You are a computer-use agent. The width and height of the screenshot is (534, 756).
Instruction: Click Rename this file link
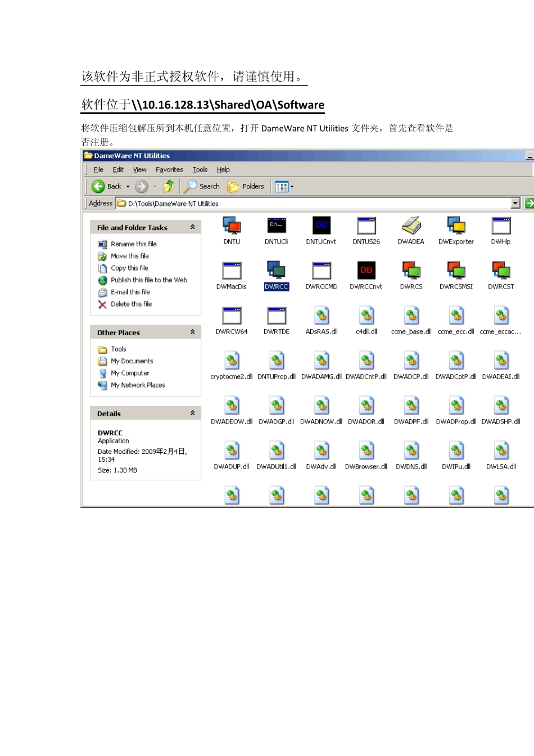coord(134,244)
